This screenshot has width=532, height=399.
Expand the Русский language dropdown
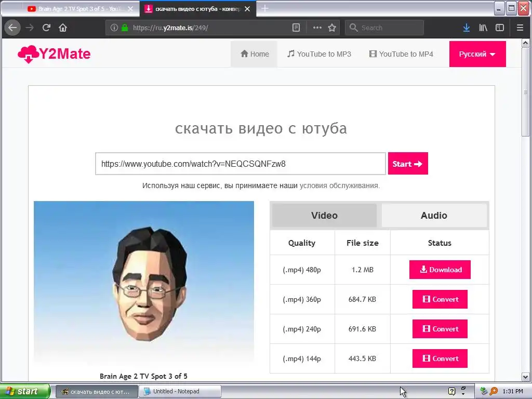pos(477,54)
